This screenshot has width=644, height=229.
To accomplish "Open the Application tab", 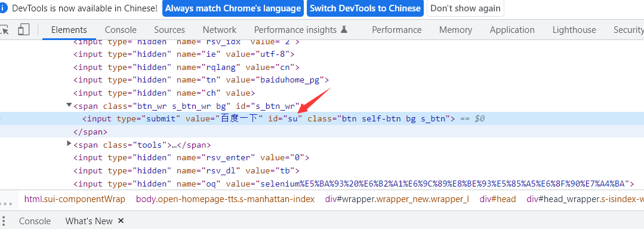I will [x=512, y=30].
